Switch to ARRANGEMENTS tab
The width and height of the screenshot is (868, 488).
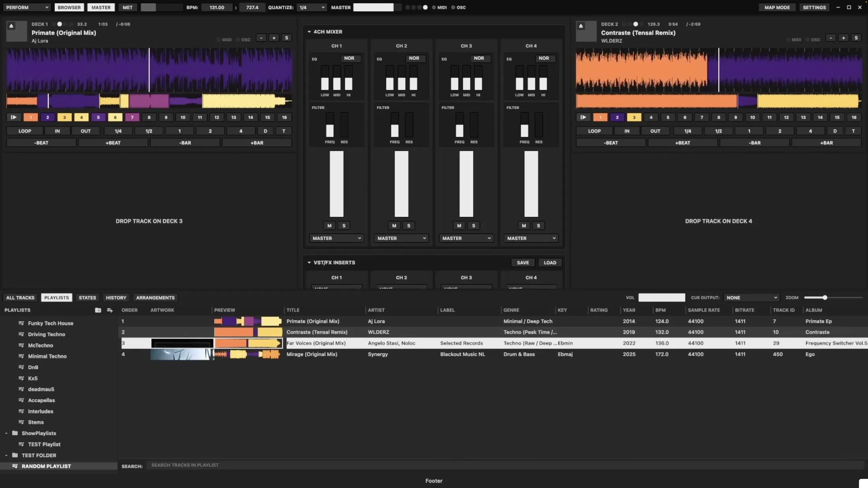click(x=155, y=298)
